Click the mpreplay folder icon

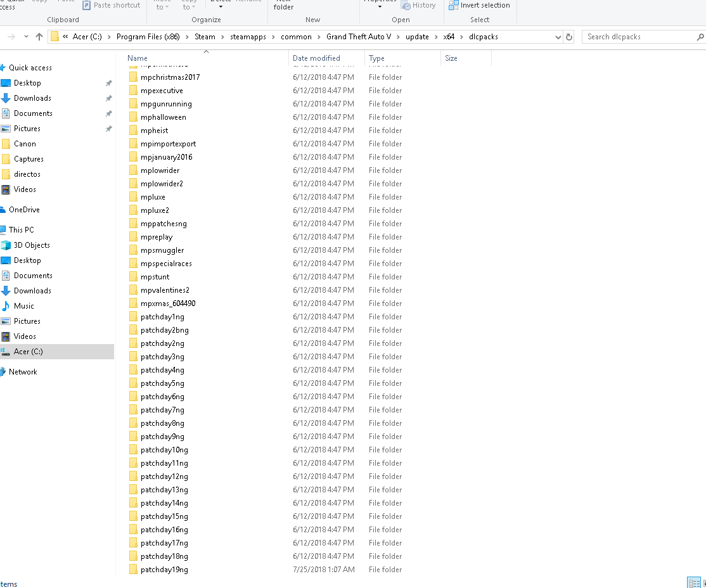point(133,236)
